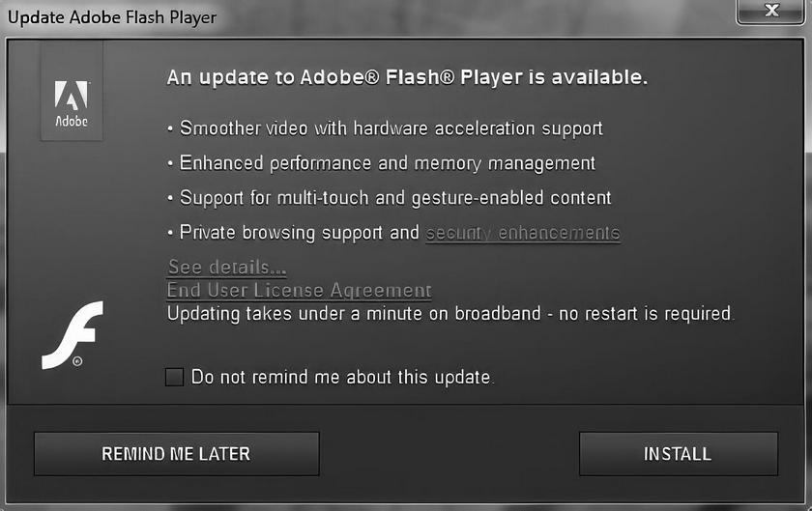The height and width of the screenshot is (511, 812).
Task: Select the "Smoother video with hardware acceleration" line
Action: (x=391, y=128)
